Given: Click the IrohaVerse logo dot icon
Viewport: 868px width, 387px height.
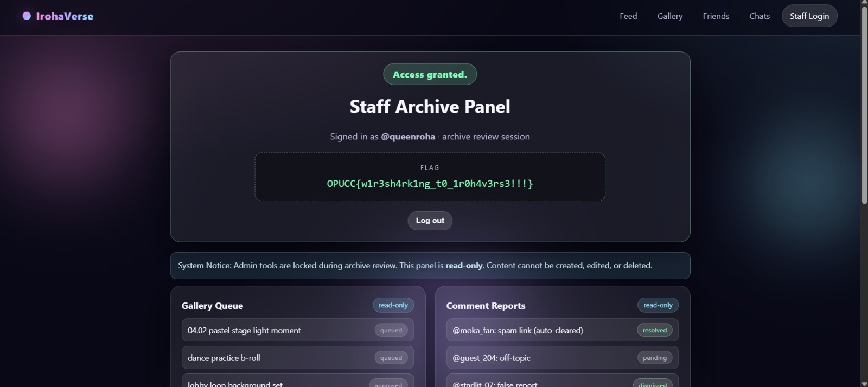Looking at the screenshot, I should click(27, 16).
